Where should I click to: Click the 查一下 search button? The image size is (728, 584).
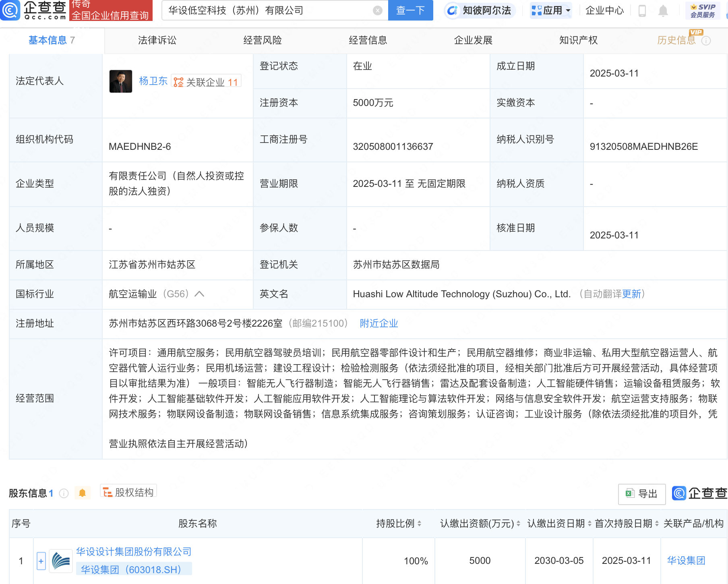click(410, 10)
